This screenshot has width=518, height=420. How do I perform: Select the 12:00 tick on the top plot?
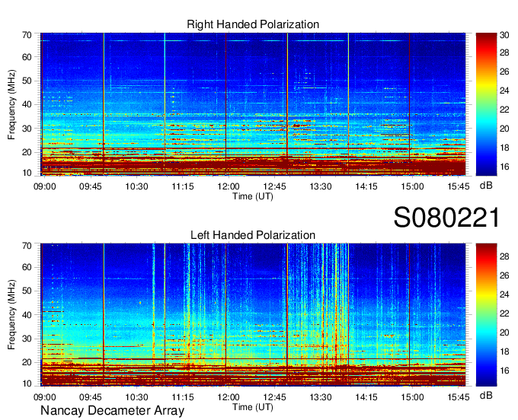point(229,186)
